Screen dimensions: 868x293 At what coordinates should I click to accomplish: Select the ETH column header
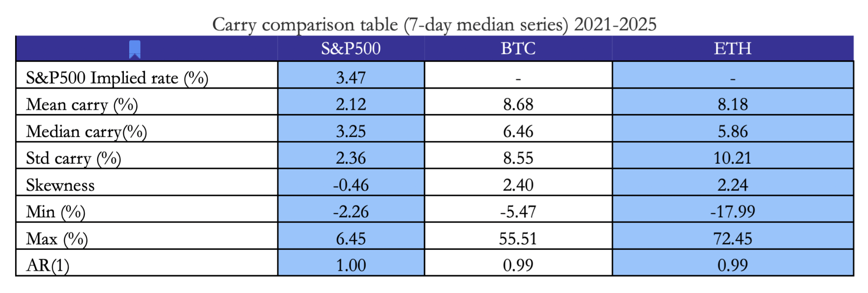[733, 49]
